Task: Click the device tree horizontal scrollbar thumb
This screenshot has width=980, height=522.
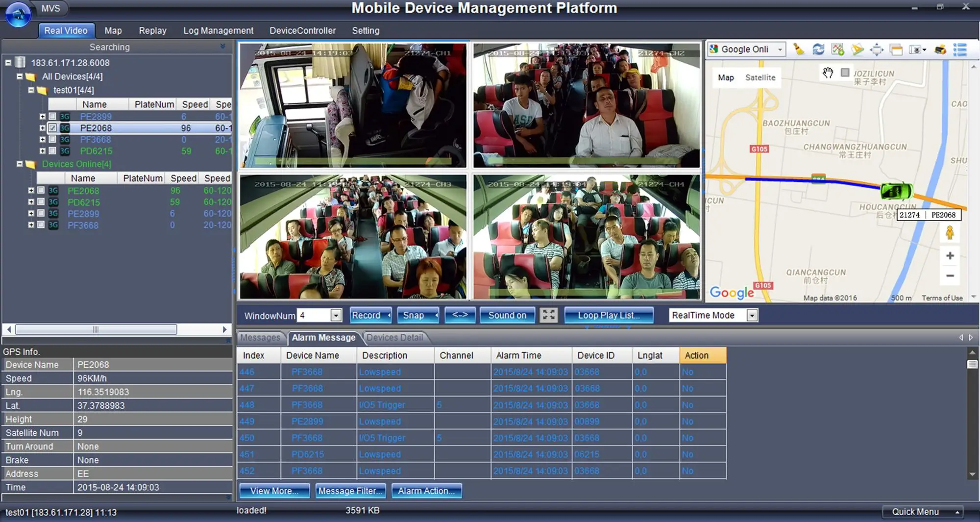Action: [x=96, y=329]
